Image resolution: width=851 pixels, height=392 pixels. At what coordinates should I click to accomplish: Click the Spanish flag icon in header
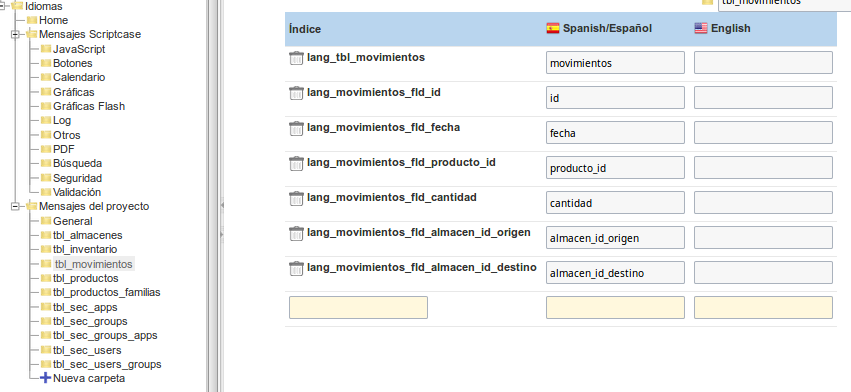tap(552, 28)
